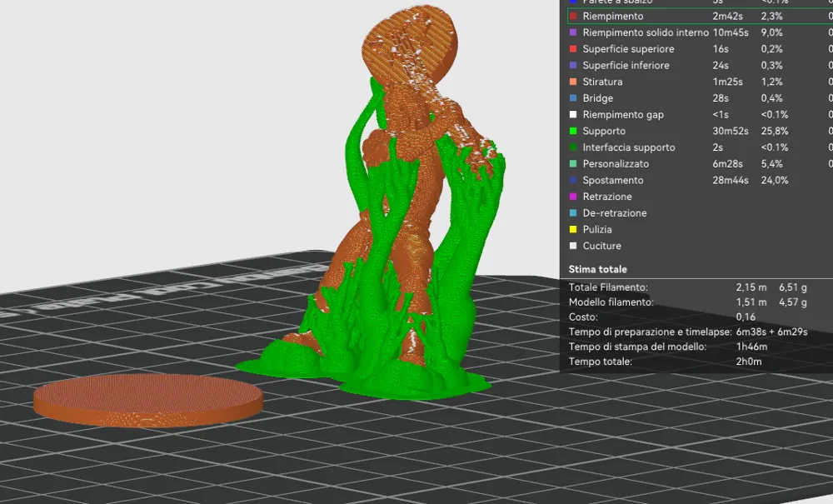Click the Stiratura percentage 1,2%
Screen dimensions: 833x504
[x=771, y=82]
